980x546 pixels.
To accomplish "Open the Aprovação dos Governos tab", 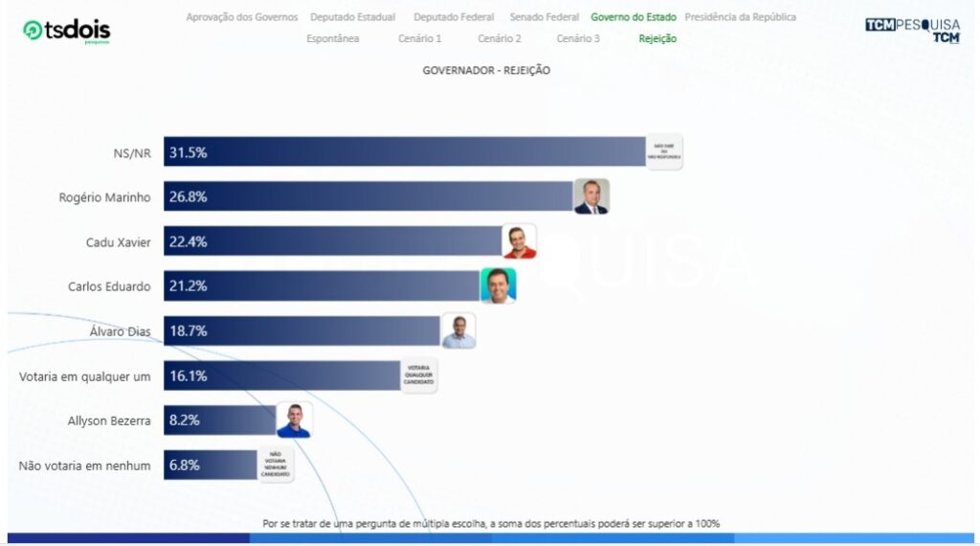I will (242, 17).
